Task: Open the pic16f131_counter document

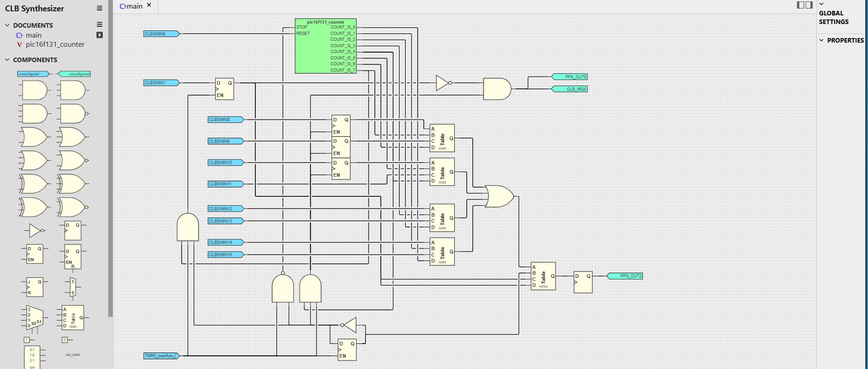Action: pyautogui.click(x=55, y=44)
